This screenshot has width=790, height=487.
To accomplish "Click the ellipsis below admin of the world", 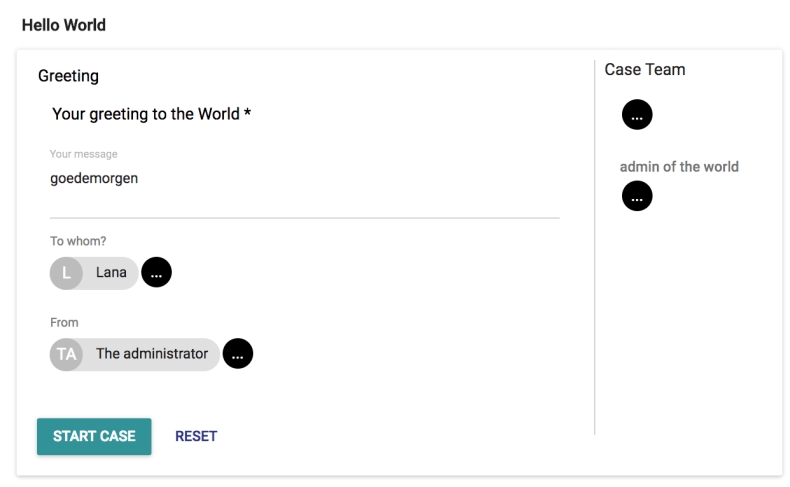I will tap(637, 196).
